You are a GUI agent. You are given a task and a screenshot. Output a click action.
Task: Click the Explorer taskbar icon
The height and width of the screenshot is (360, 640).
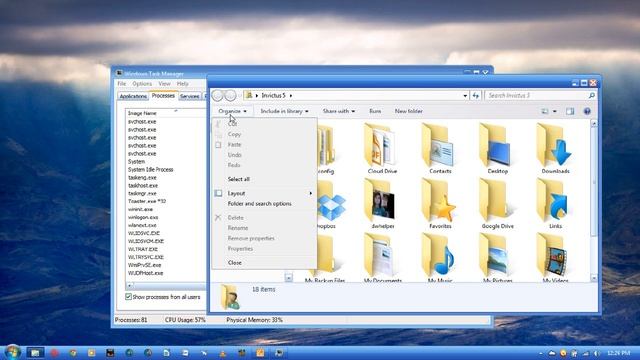coord(35,352)
